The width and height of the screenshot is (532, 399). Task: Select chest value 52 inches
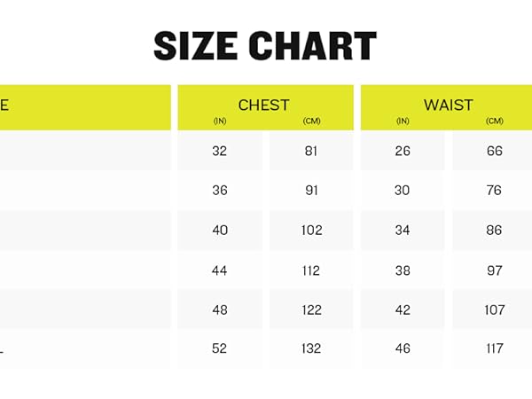(219, 348)
